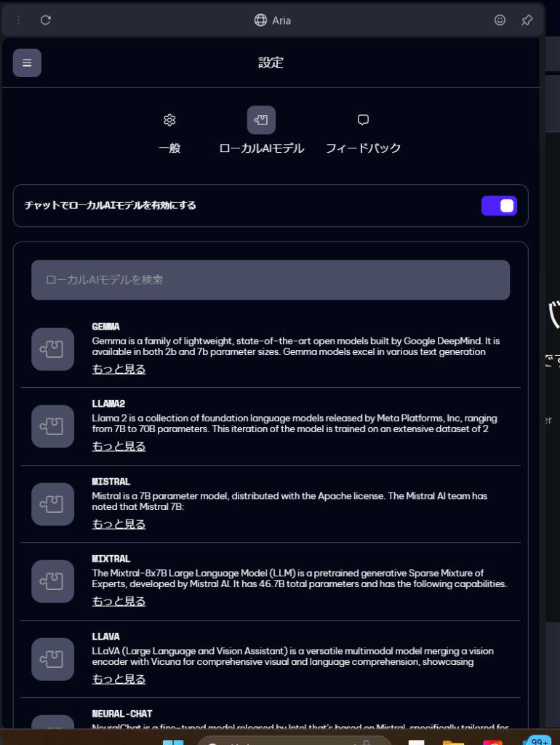Focus the local AI model search field

point(271,280)
